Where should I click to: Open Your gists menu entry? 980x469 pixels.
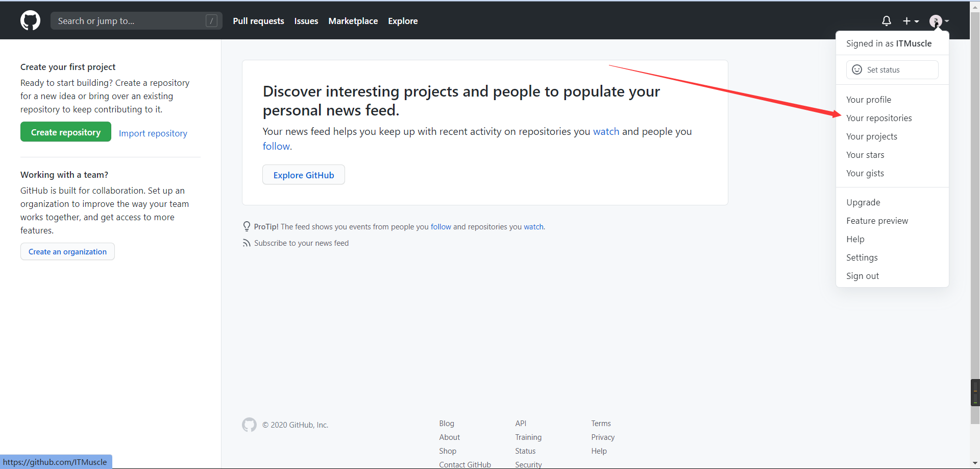[x=865, y=173]
